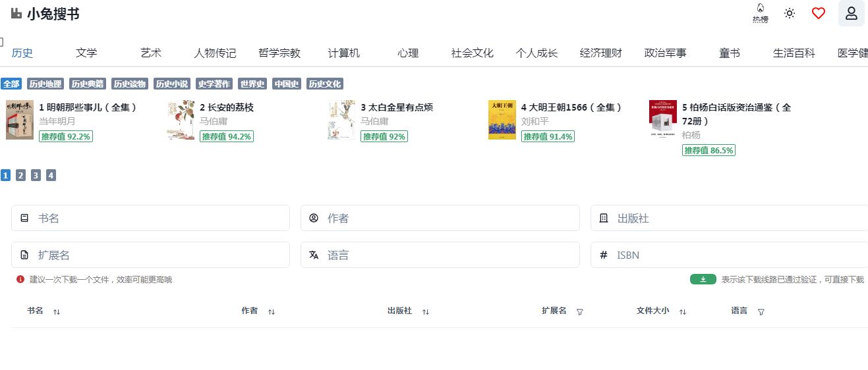Select the 世界史 subcategory tag
The image size is (868, 370).
[252, 84]
